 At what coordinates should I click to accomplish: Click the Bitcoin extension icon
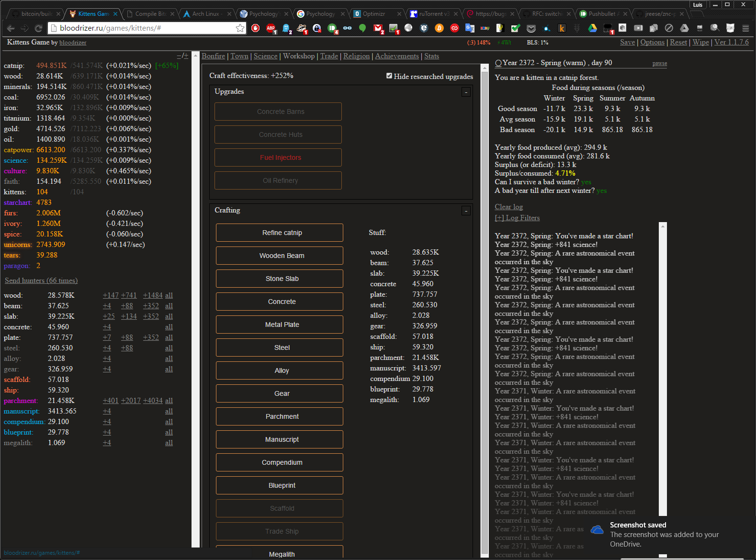(x=439, y=28)
